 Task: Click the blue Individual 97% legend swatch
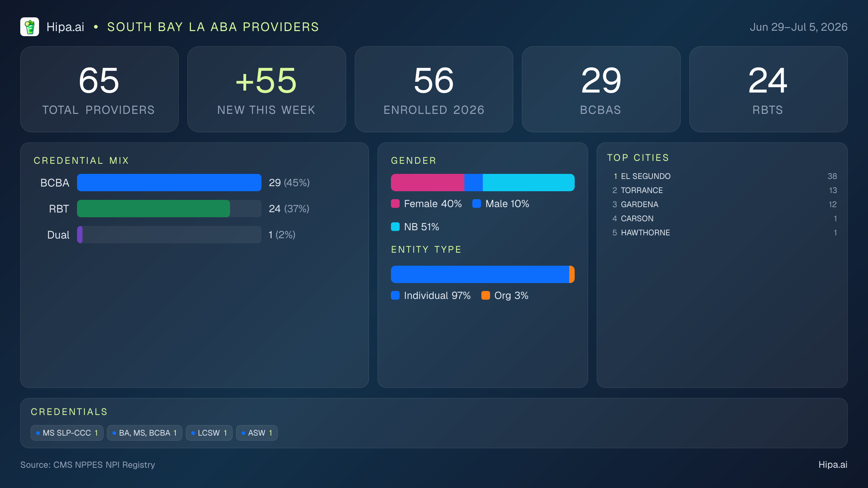(395, 296)
